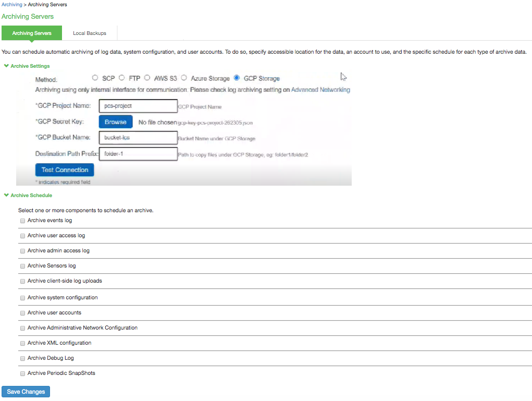Click the 'Method:' label

46,79
